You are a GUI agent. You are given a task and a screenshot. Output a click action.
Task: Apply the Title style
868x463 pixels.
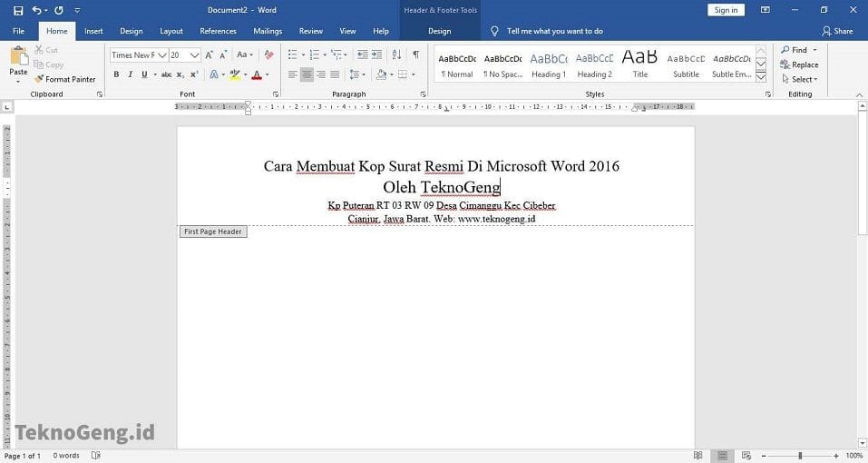point(640,64)
